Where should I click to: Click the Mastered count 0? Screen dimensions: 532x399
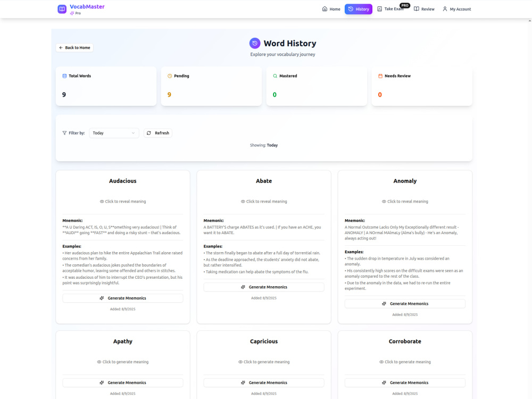pos(275,95)
